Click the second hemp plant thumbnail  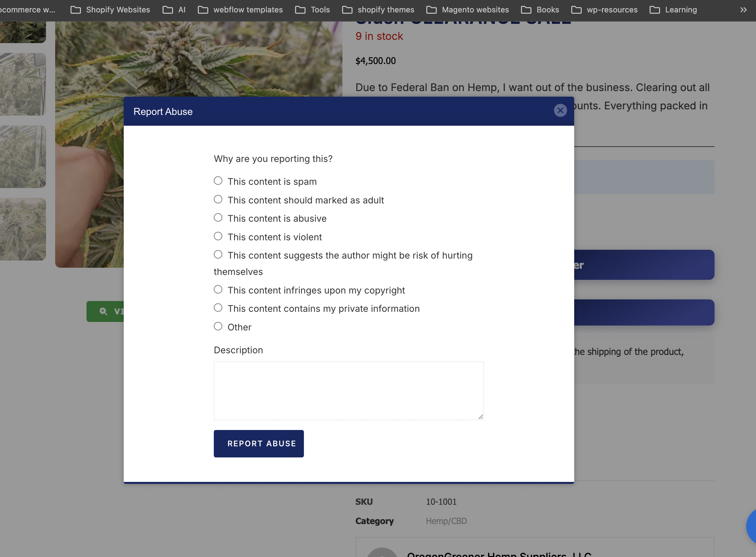click(x=23, y=84)
